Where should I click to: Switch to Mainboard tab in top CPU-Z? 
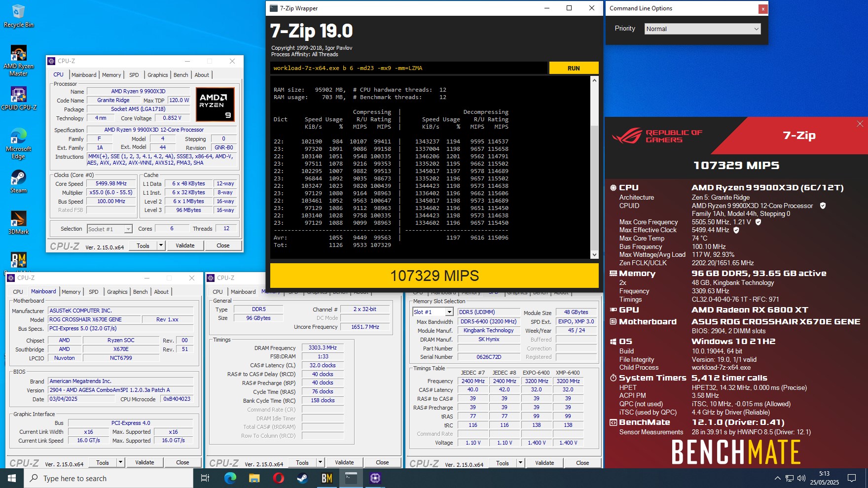(84, 75)
